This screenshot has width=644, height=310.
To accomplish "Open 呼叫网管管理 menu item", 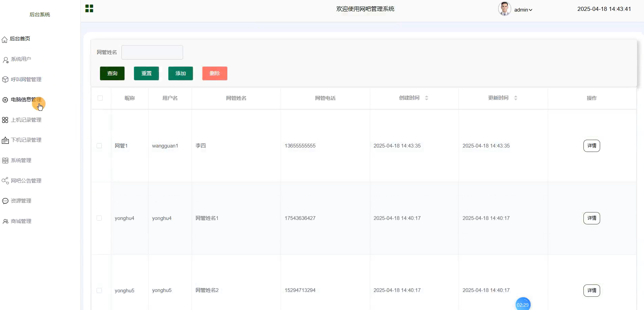I will (x=26, y=80).
